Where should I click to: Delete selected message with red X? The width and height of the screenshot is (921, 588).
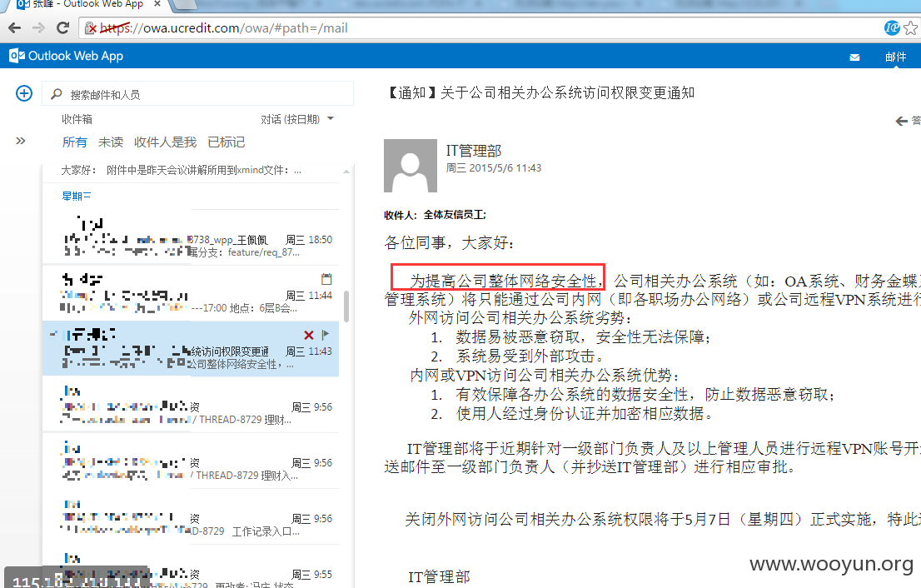309,336
